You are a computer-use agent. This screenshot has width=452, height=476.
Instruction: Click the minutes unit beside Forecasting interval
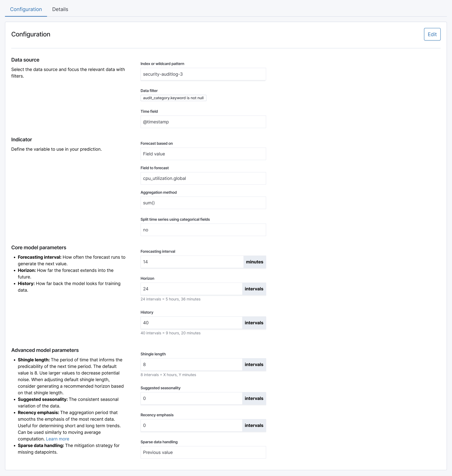[x=254, y=262]
